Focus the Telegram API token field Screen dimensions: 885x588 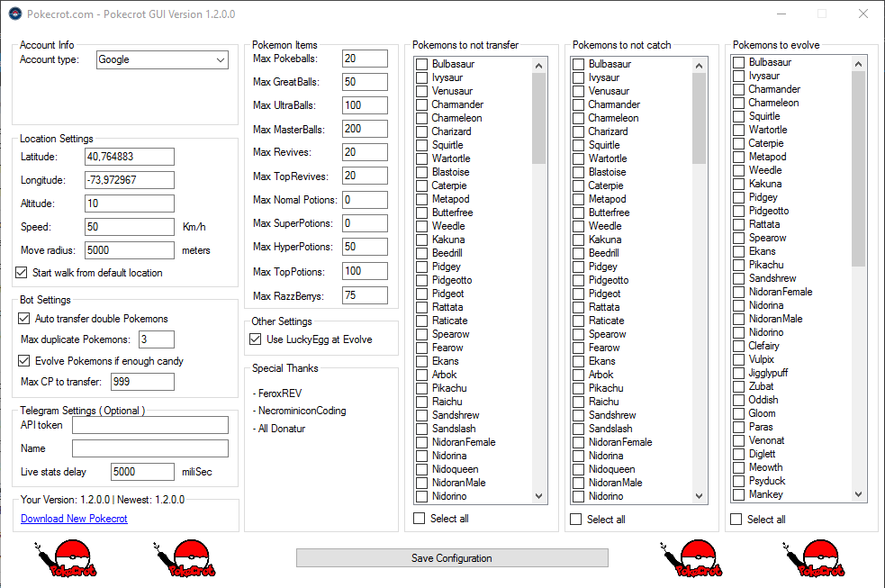[149, 425]
